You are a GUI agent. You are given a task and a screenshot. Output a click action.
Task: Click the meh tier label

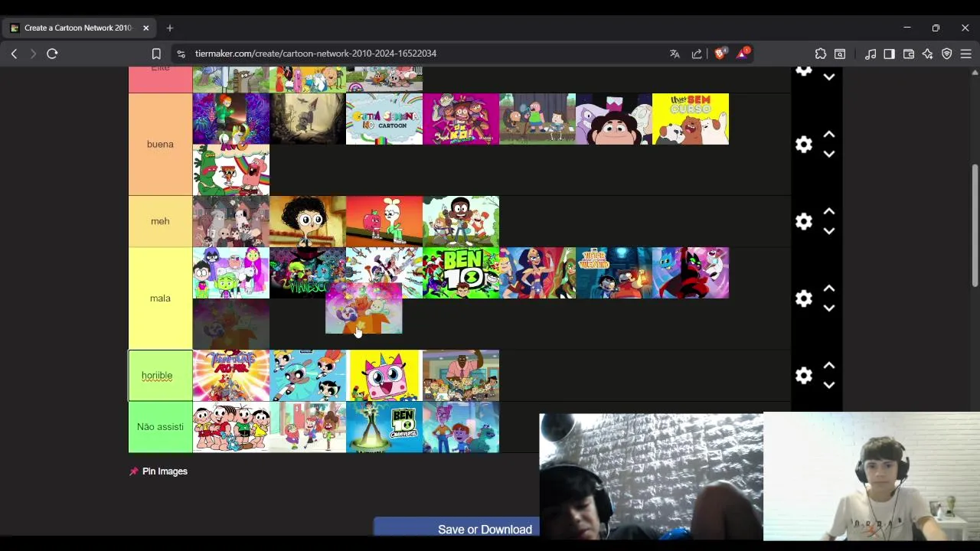point(160,221)
